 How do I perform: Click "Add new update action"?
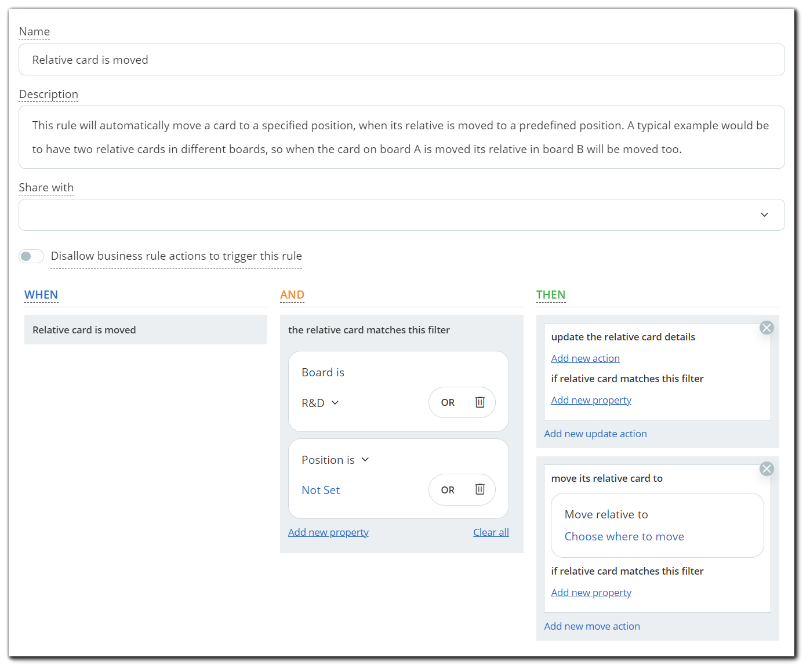click(595, 433)
